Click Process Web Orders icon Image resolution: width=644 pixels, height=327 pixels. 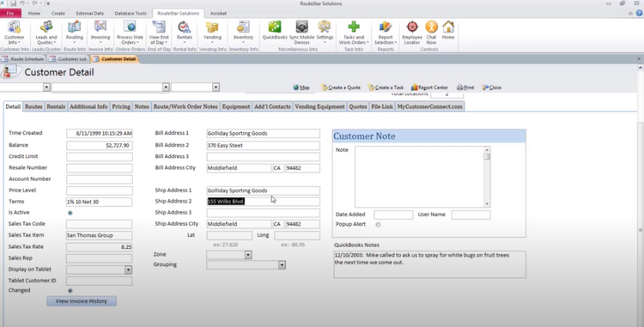(x=130, y=32)
